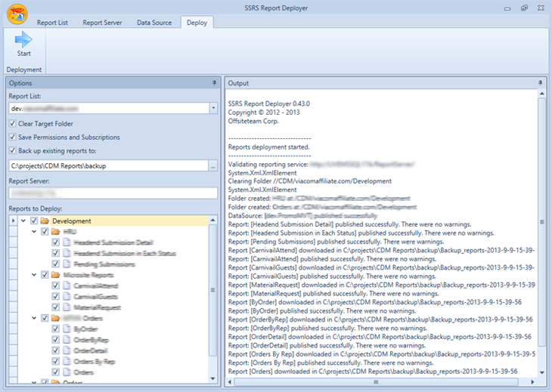
Task: Toggle Back up existing reports checkbox
Action: (x=13, y=150)
